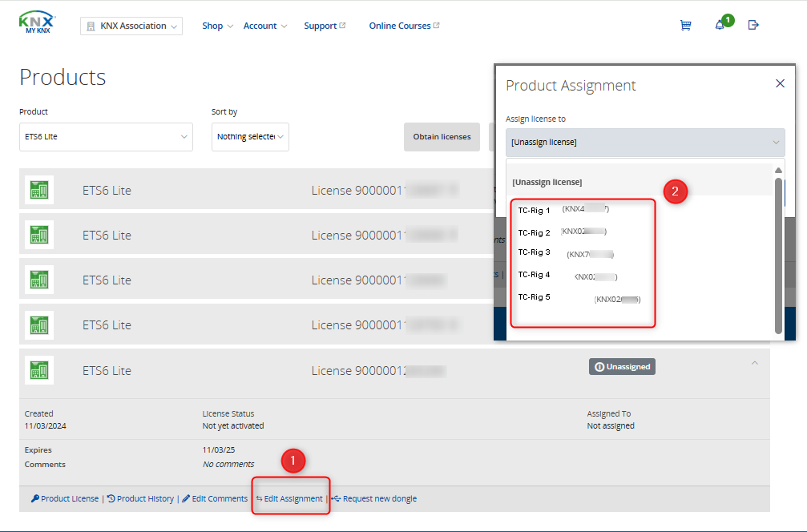This screenshot has height=532, width=807.
Task: Open the Product dropdown showing ETS6 Lite
Action: click(x=106, y=137)
